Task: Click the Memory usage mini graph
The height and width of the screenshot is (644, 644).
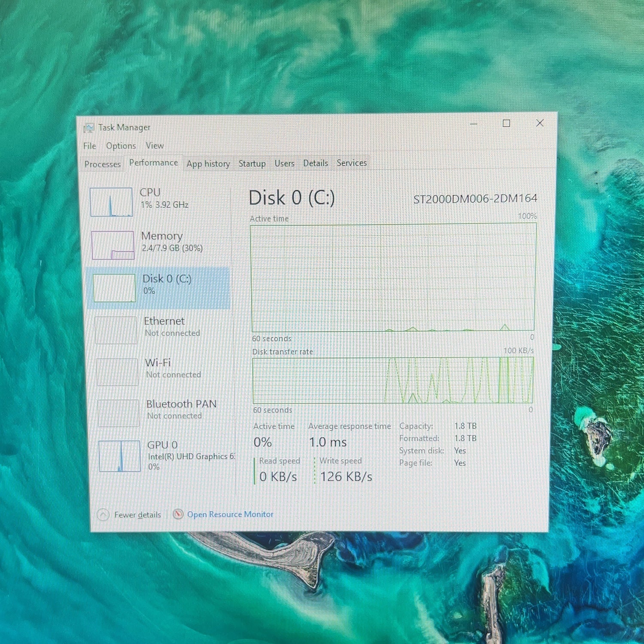Action: pos(113,245)
